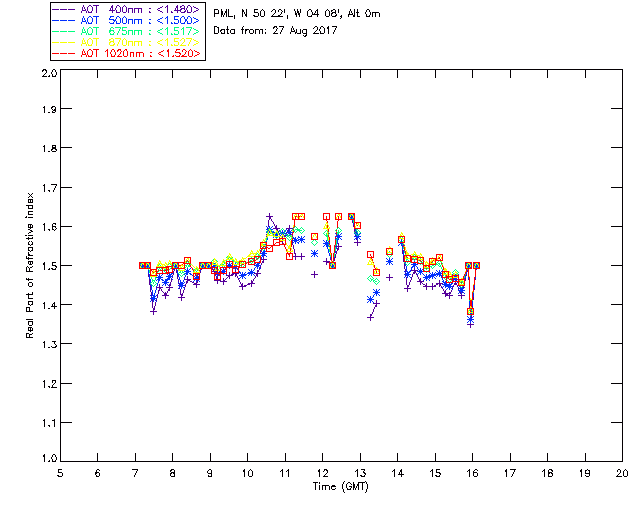The image size is (640, 512).
Task: Click the x-axis label 20
Action: pos(622,473)
